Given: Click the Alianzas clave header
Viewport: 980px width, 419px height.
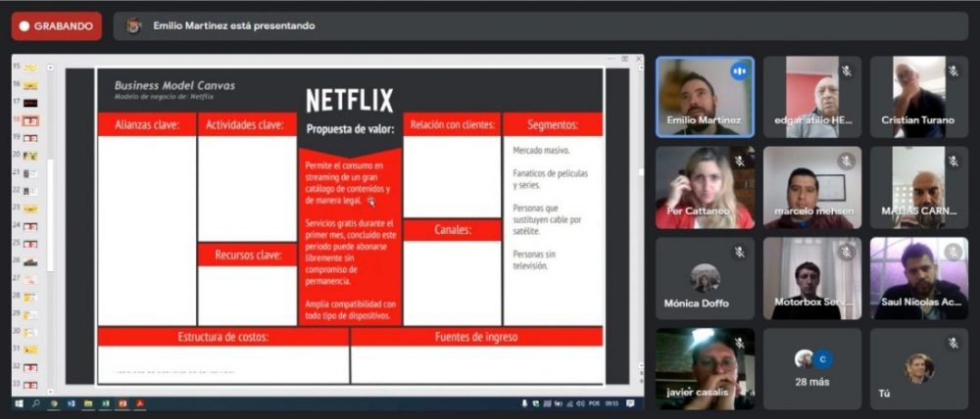Looking at the screenshot, I should pyautogui.click(x=148, y=124).
